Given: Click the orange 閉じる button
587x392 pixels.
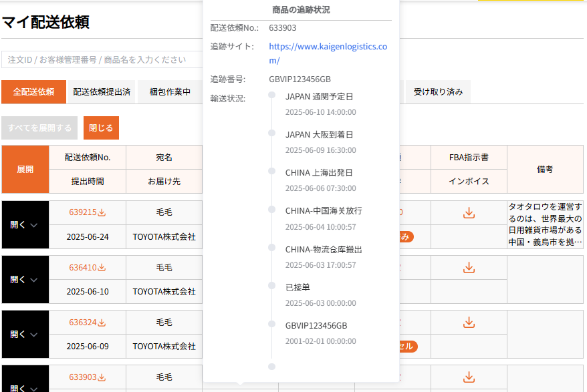Looking at the screenshot, I should pos(101,128).
